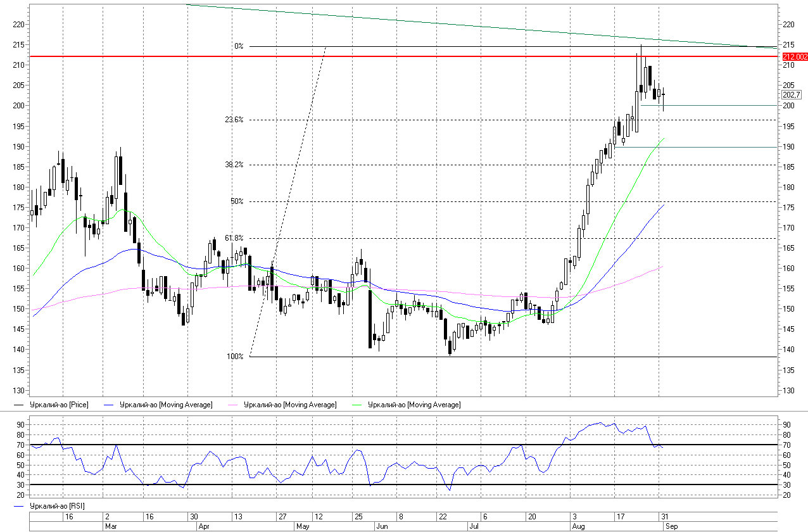Image resolution: width=808 pixels, height=532 pixels.
Task: Click the 23.6% Fibonacci retracement label
Action: point(234,120)
